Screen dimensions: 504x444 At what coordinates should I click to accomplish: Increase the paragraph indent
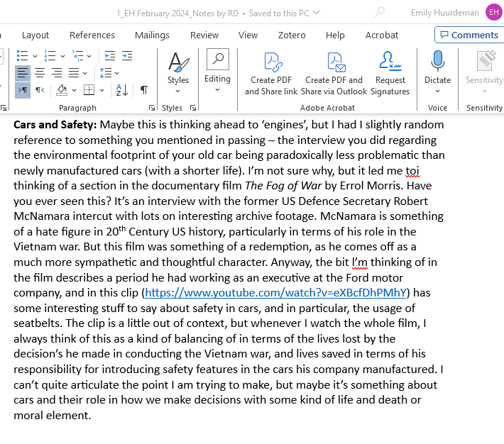coord(127,55)
